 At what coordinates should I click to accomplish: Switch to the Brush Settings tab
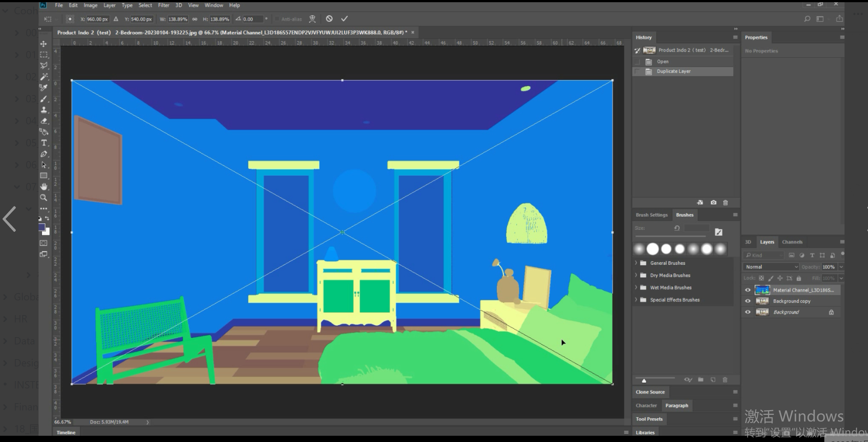651,215
